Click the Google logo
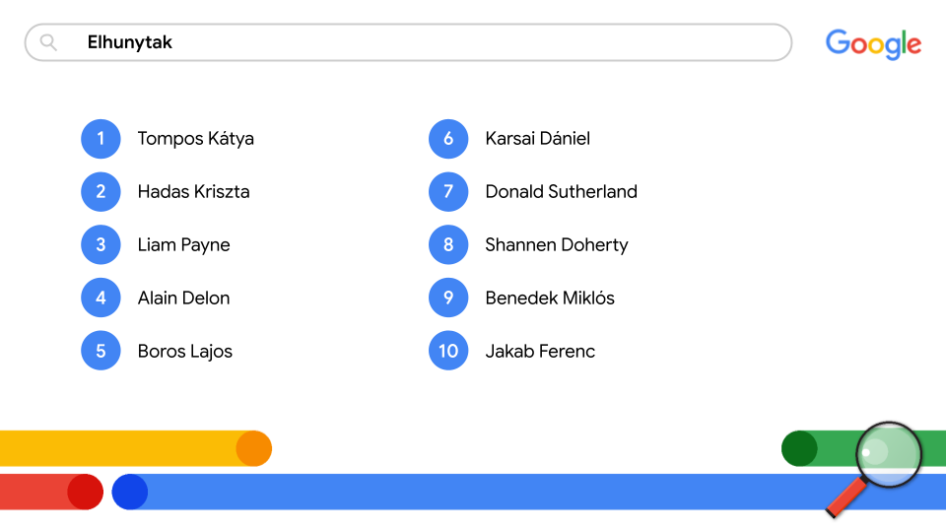This screenshot has width=946, height=532. 873,44
